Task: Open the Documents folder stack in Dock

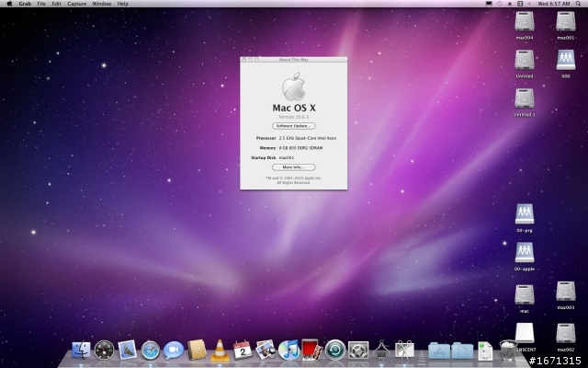Action: pos(462,351)
